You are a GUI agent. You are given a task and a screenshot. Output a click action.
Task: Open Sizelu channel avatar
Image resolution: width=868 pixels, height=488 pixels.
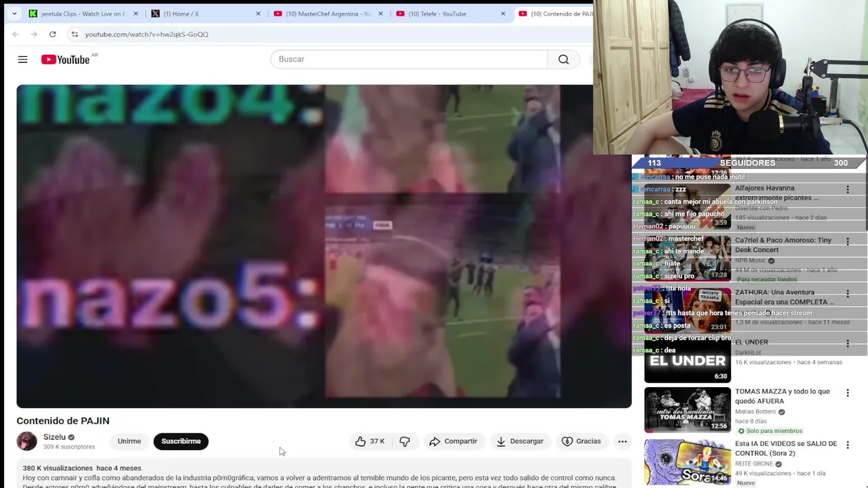pos(27,441)
